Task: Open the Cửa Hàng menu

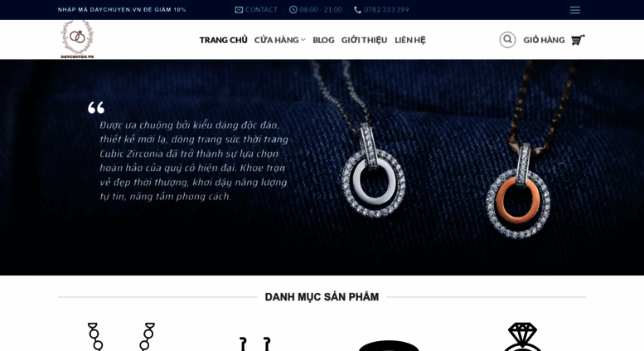Action: pos(276,40)
